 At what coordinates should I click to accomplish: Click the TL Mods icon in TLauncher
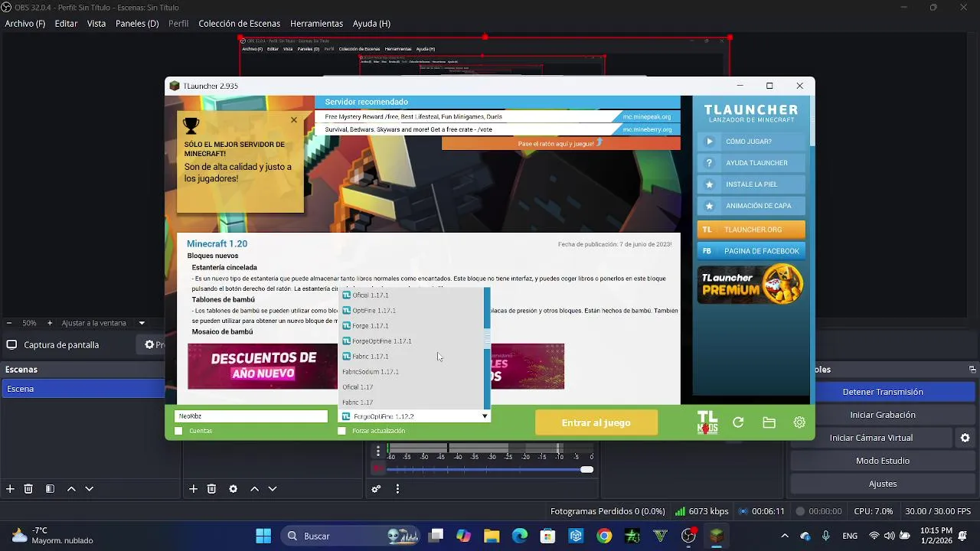[x=707, y=422]
